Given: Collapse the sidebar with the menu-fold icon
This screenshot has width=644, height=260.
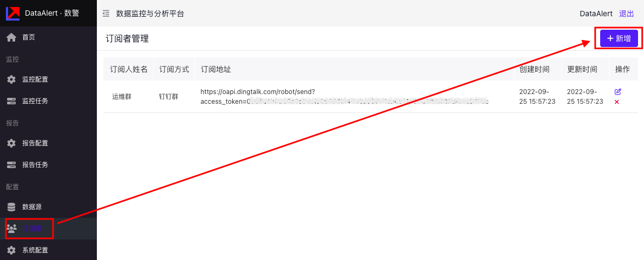Looking at the screenshot, I should pos(106,14).
